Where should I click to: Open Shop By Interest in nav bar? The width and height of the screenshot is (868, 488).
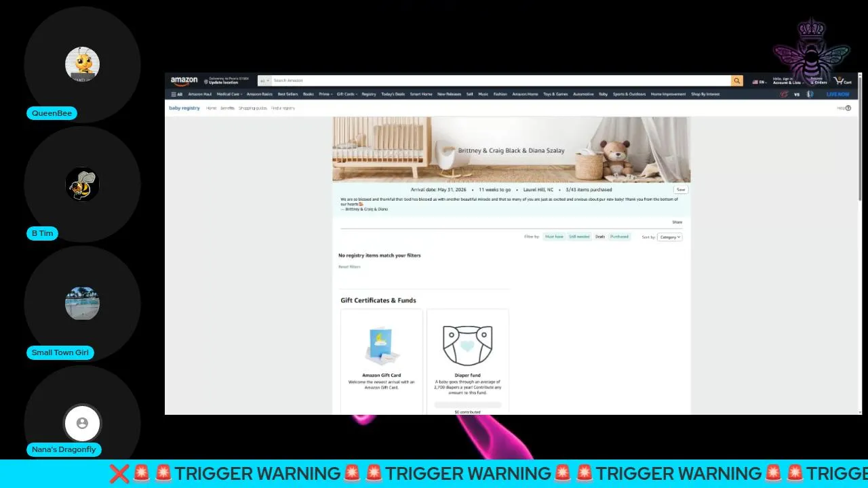tap(705, 94)
